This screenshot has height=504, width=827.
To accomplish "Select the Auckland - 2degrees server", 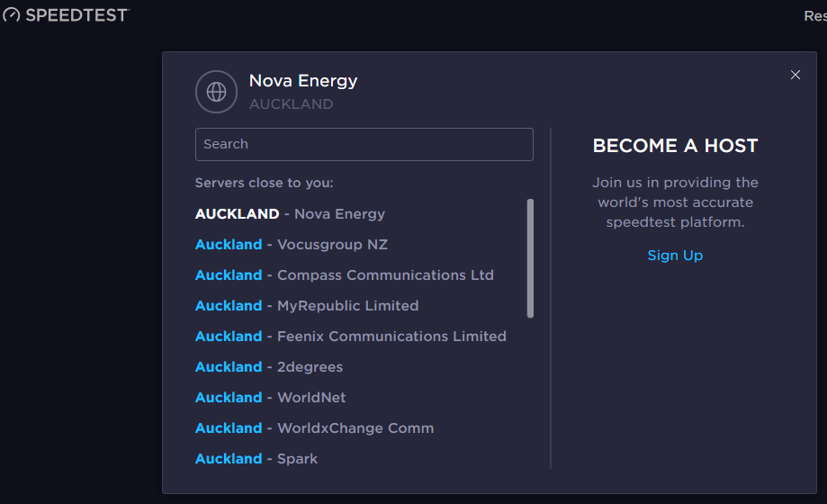I will (269, 367).
